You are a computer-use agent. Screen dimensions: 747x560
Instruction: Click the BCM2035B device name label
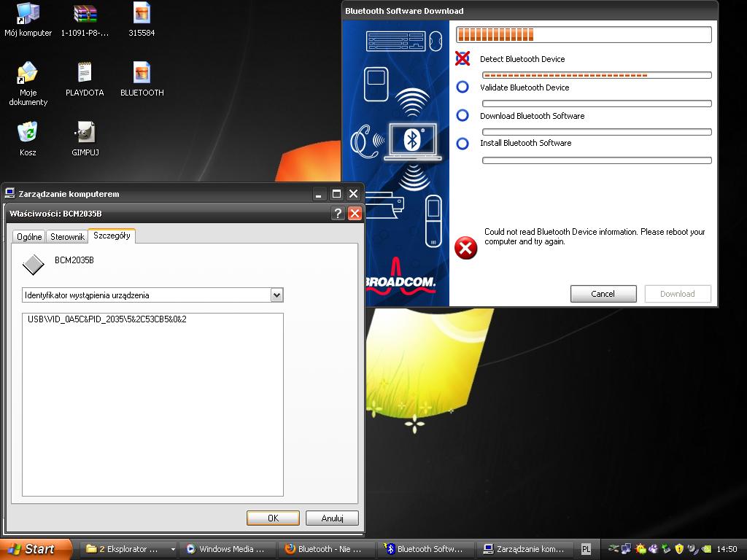point(74,260)
